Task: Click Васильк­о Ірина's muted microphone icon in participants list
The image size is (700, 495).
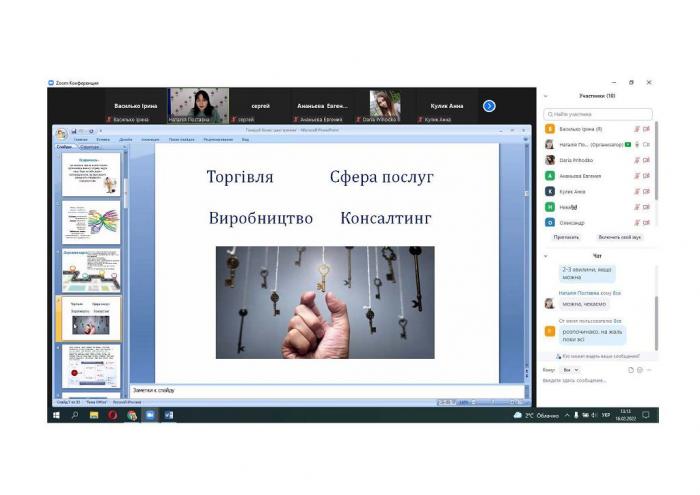Action: pos(637,129)
